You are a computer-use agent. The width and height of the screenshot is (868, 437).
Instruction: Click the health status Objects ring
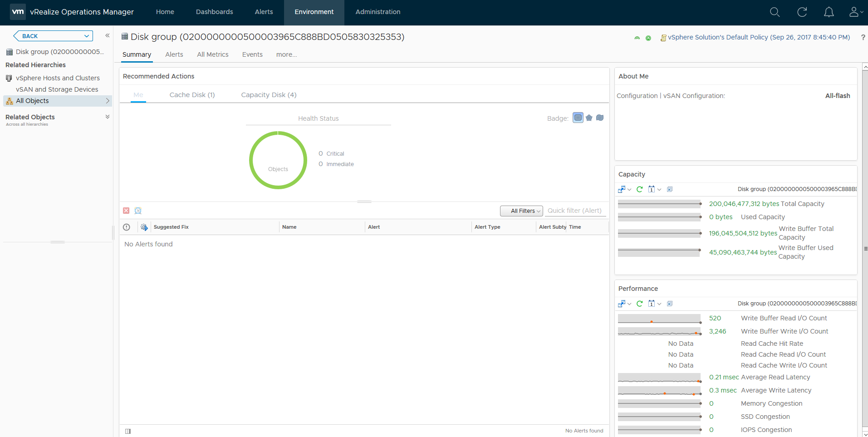(278, 160)
